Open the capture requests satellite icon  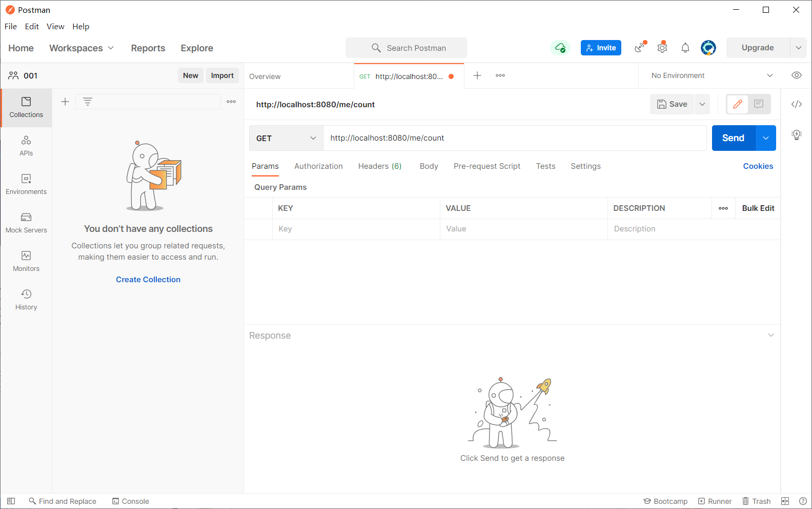640,47
